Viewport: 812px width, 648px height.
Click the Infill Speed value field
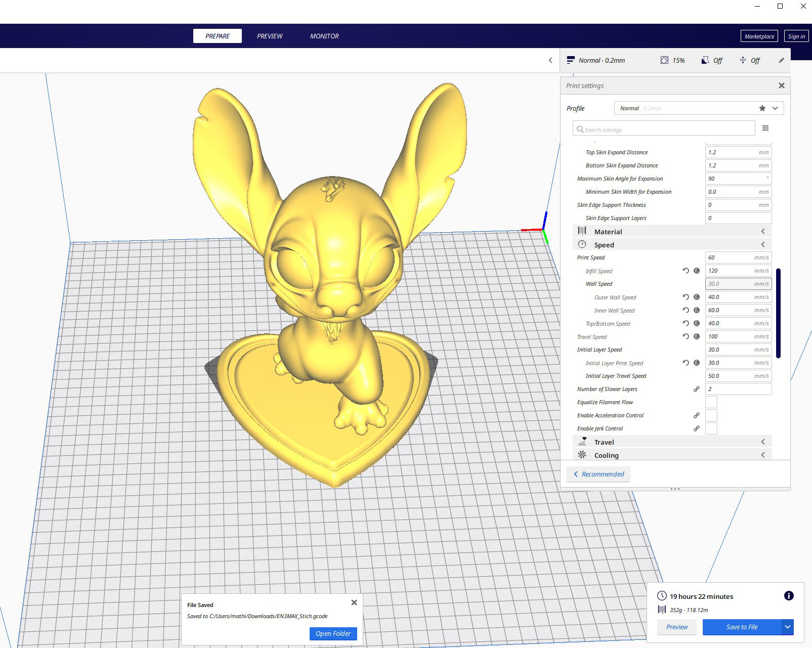(x=738, y=271)
